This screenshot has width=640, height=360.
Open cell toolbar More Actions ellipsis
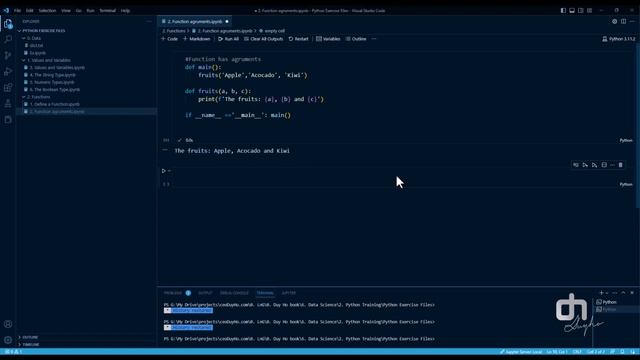coord(612,165)
